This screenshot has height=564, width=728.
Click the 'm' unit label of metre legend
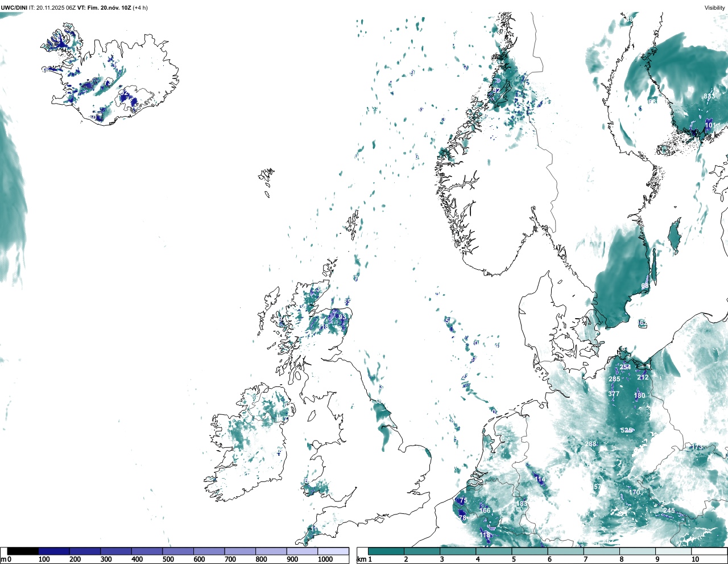3,559
